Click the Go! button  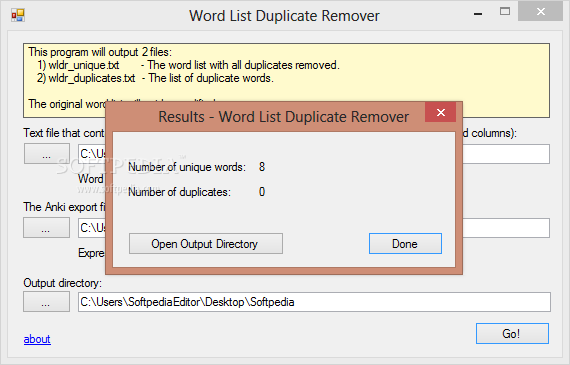tap(512, 333)
